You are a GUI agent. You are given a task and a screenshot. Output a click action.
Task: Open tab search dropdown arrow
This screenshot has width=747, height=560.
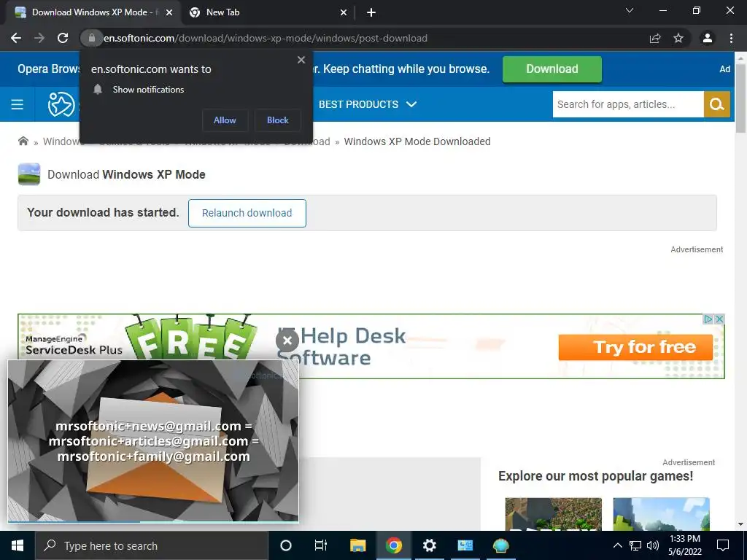coord(630,10)
